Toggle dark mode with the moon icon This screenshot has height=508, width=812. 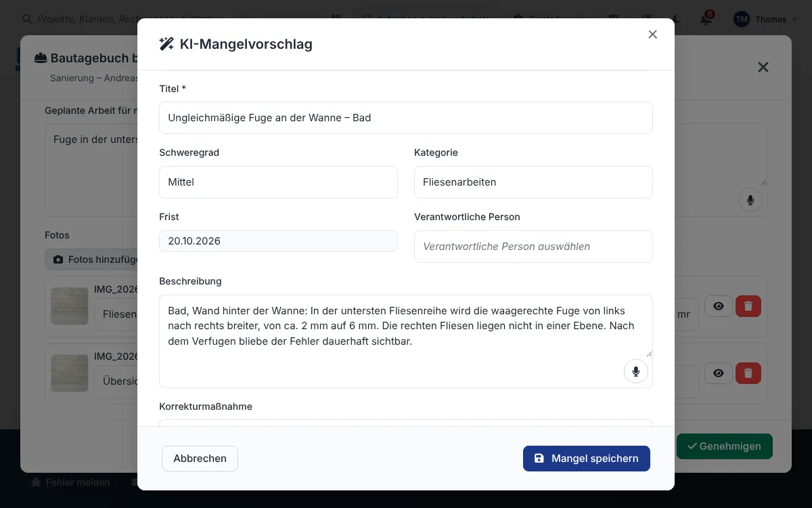[x=677, y=19]
